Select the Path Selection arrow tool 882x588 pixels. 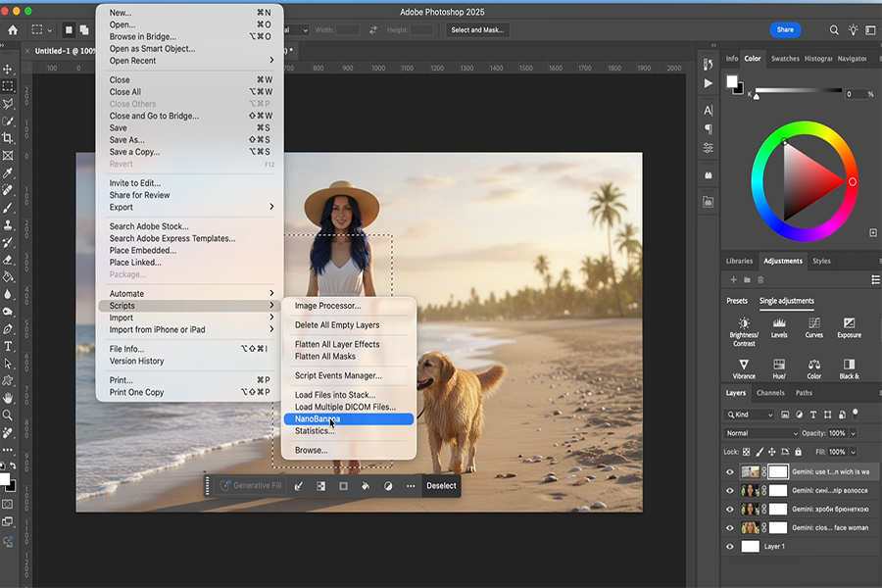8,364
